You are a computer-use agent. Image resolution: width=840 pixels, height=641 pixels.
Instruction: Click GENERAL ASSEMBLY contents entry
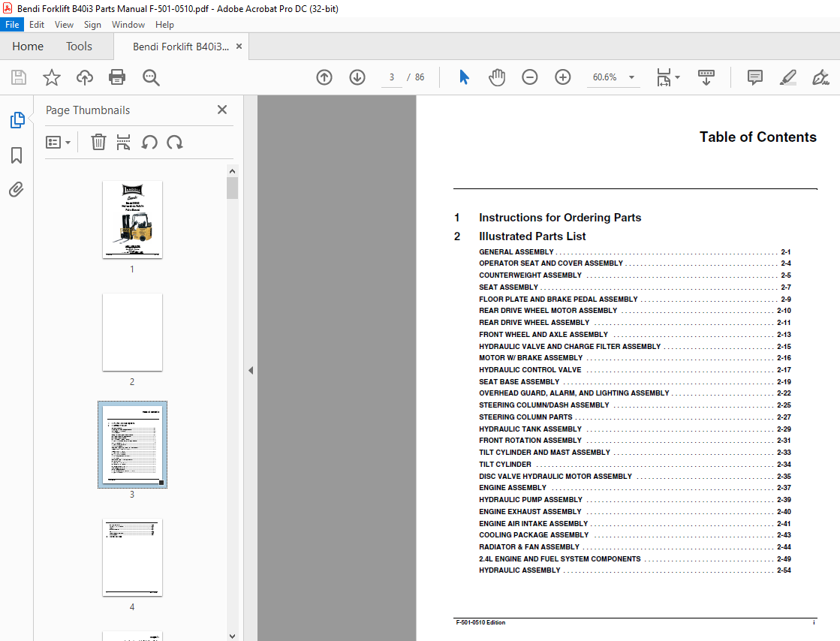click(x=635, y=251)
